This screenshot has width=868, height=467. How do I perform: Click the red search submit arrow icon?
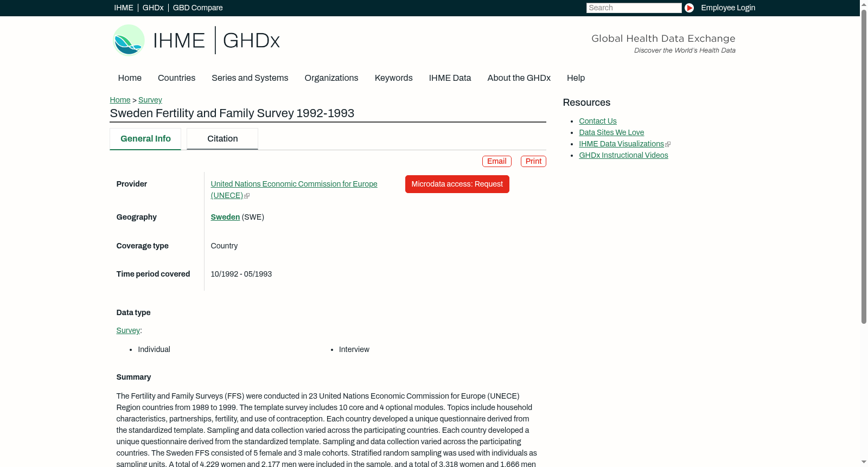click(689, 8)
